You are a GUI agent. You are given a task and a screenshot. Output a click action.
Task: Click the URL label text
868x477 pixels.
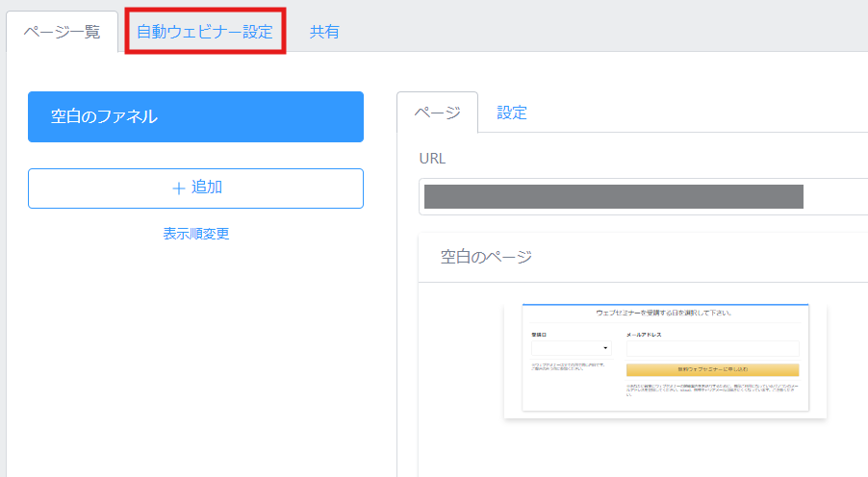click(432, 159)
